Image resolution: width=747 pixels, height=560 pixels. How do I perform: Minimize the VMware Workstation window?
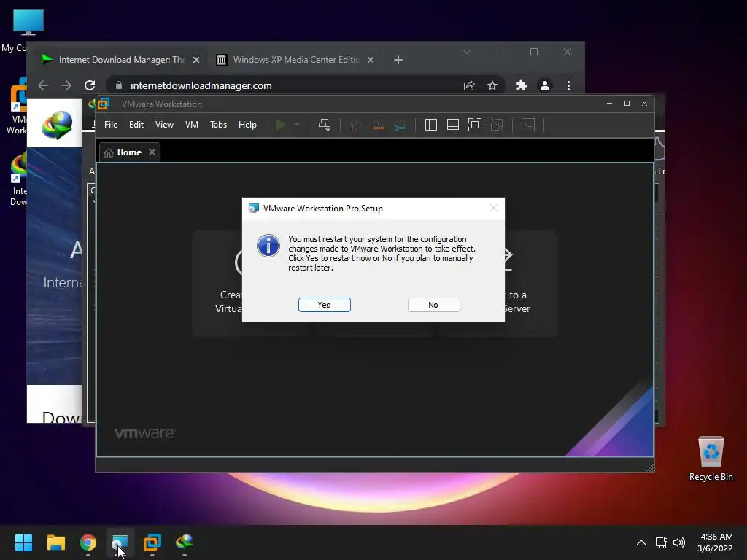pos(609,104)
